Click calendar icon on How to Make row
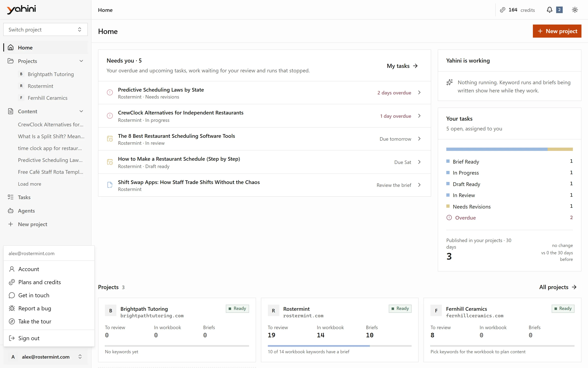This screenshot has width=588, height=368. [110, 162]
